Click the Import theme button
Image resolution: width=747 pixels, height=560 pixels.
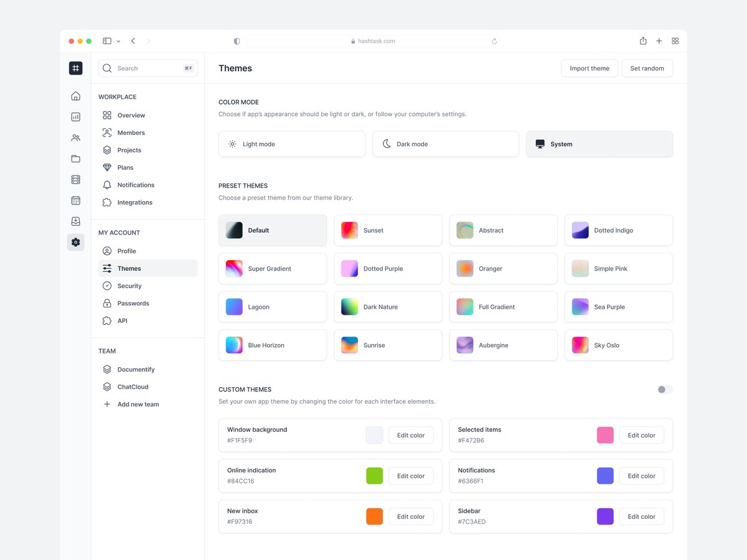coord(590,68)
